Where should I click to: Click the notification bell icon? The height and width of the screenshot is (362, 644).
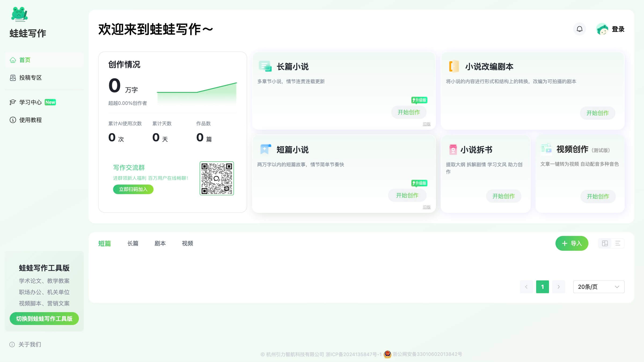(x=580, y=29)
